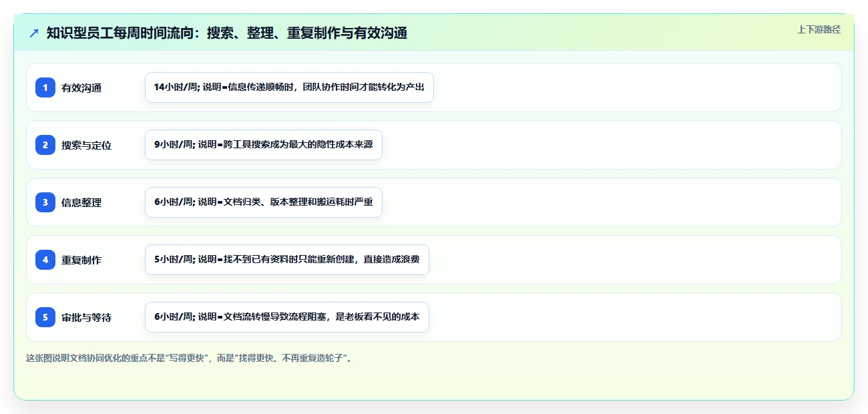Click the 信息整理 row label
Viewport: 868px width, 414px height.
(81, 202)
